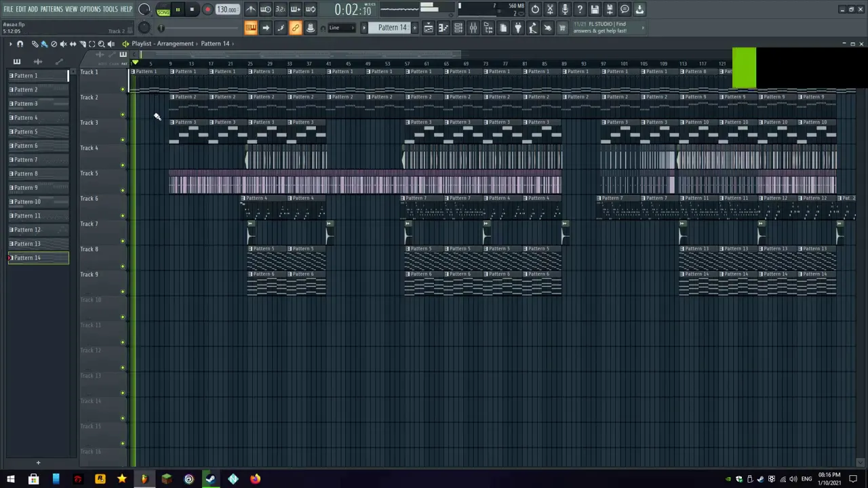Mute Track 7 with its green dot
The image size is (868, 488).
[123, 241]
